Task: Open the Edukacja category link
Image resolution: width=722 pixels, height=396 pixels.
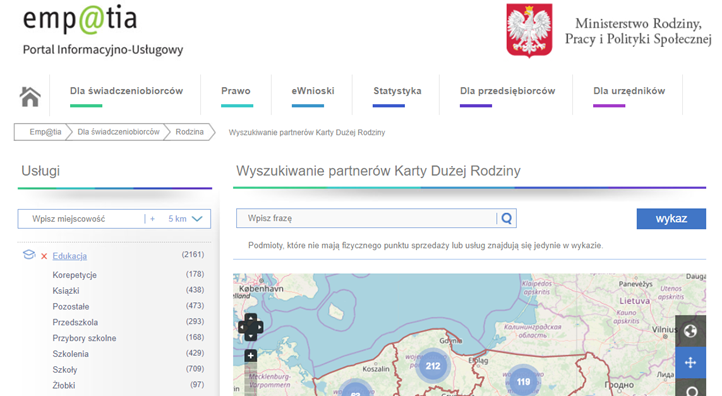Action: 70,256
